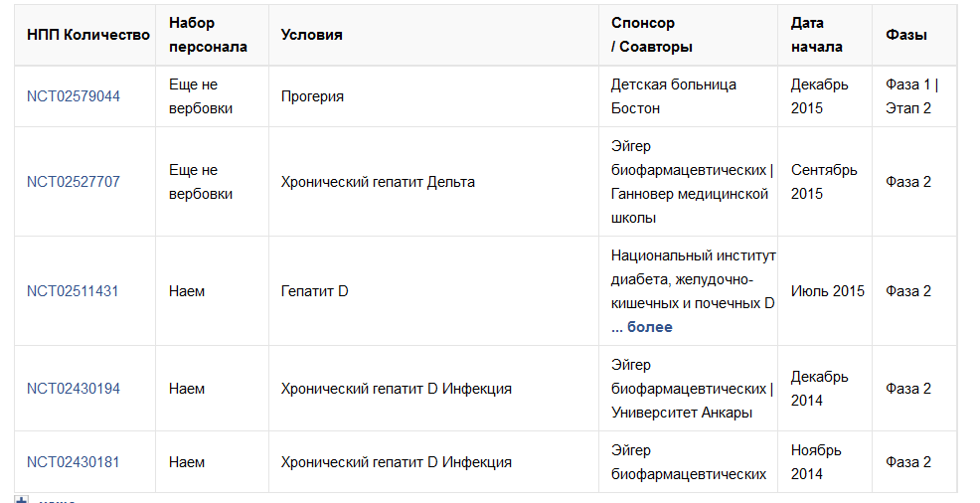
Task: Click the 'Спонсор / Соавторы' column header
Action: (x=652, y=35)
